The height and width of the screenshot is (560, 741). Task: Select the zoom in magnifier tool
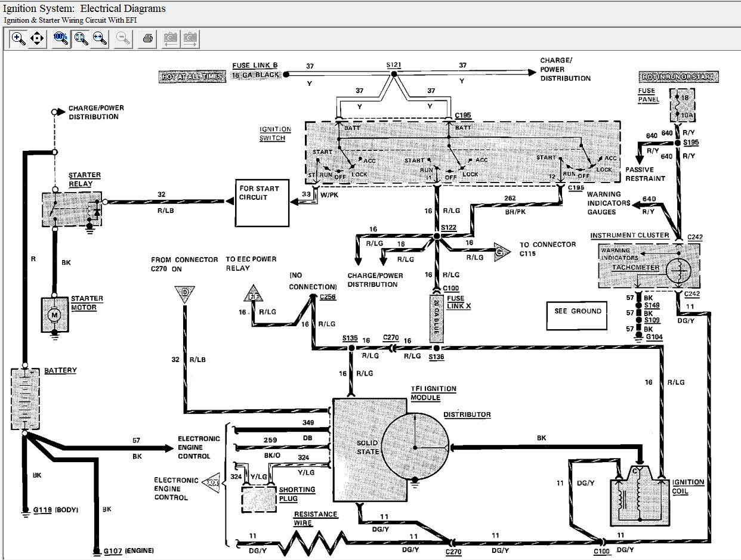click(18, 39)
